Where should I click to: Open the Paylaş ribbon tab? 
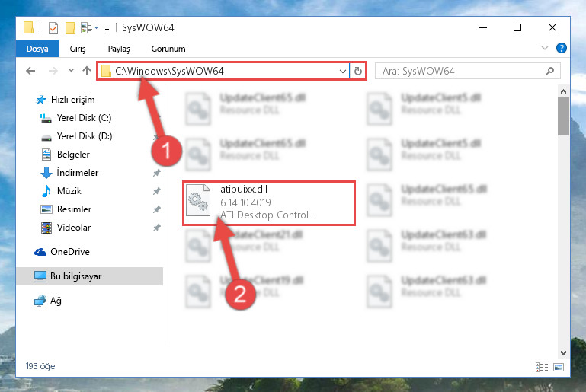(x=119, y=49)
